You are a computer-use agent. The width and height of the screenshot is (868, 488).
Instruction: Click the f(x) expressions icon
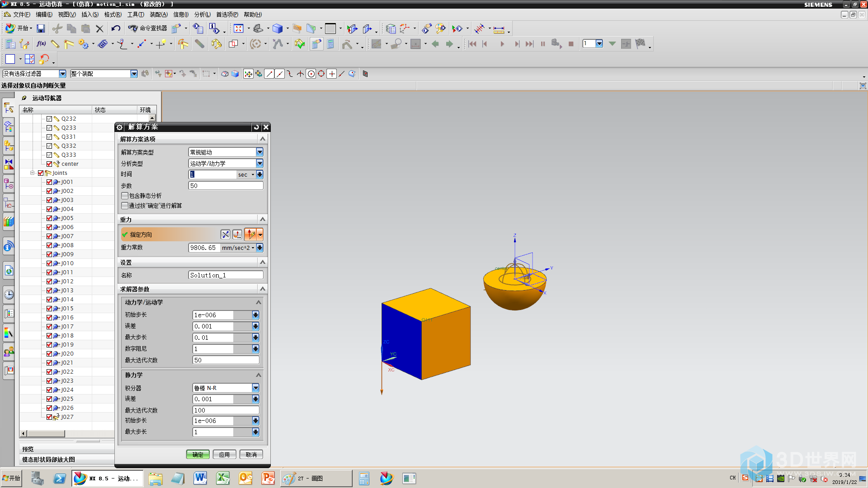click(x=41, y=44)
